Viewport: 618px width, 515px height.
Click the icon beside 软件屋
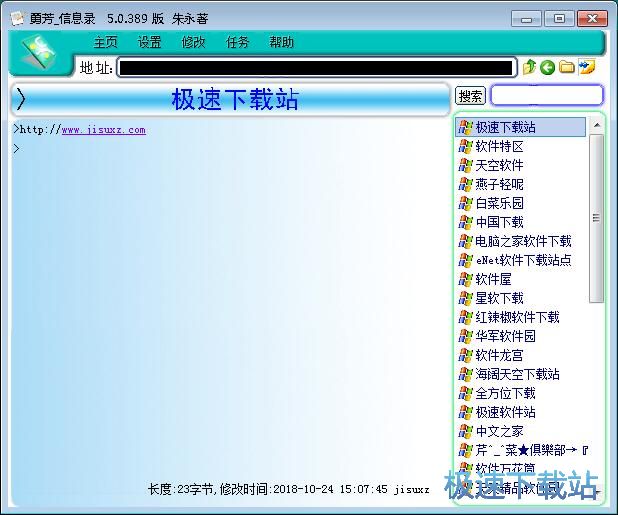[465, 279]
